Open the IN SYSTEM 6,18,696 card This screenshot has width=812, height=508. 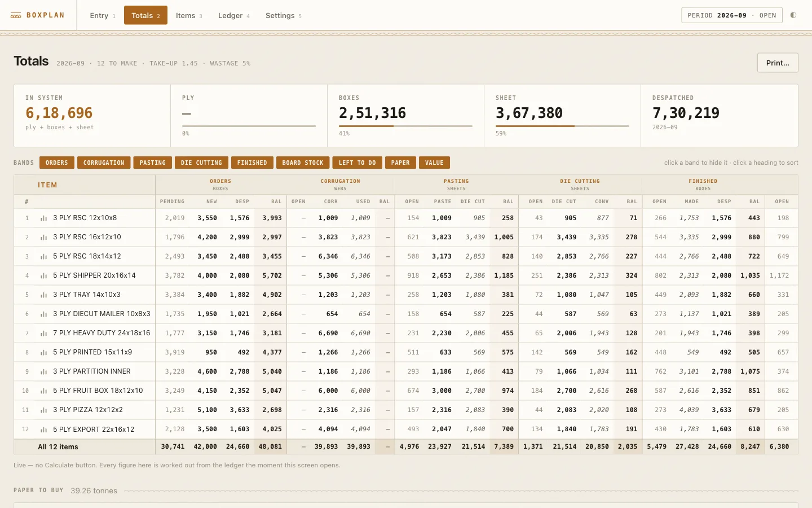[x=92, y=116]
